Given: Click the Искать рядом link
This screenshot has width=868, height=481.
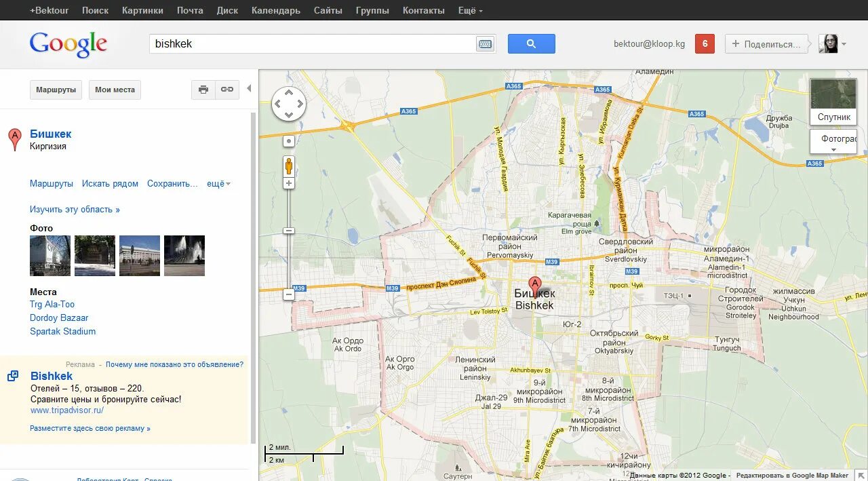Looking at the screenshot, I should click(x=110, y=184).
